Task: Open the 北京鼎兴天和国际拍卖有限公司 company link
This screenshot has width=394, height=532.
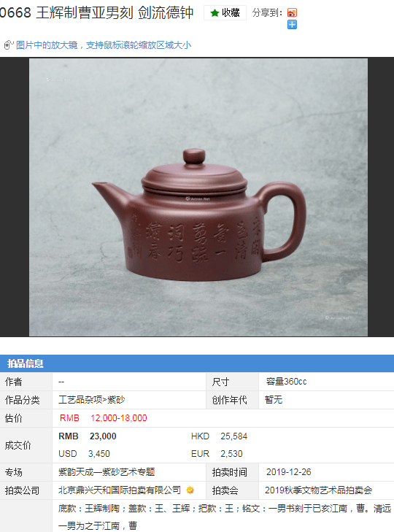Action: click(x=120, y=490)
